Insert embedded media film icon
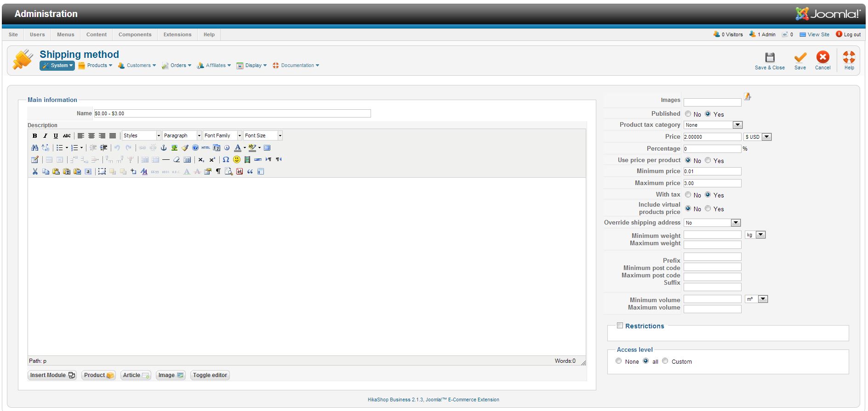This screenshot has height=411, width=868. 247,159
